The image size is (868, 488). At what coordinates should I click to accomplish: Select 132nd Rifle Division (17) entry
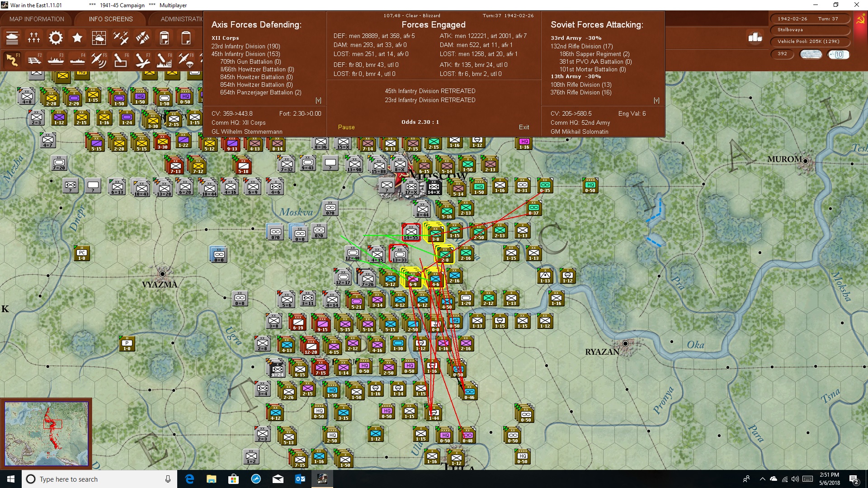click(581, 46)
